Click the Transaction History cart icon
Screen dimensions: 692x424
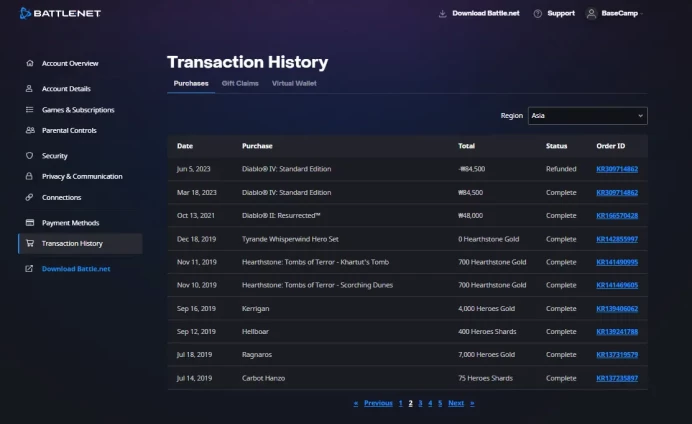[x=30, y=243]
